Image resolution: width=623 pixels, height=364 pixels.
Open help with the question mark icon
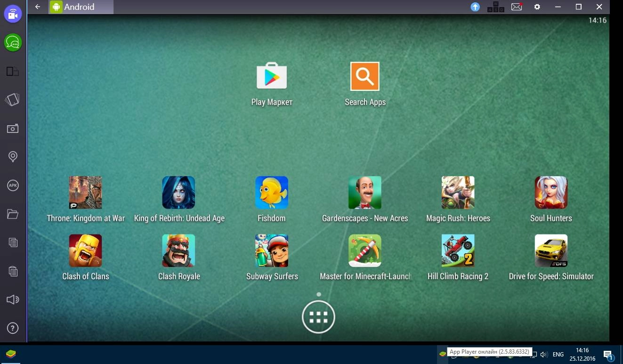click(13, 328)
